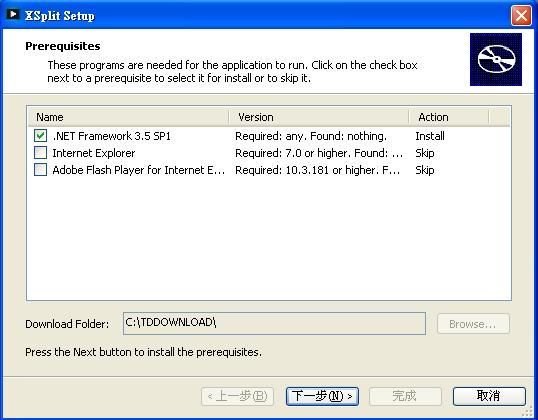Screen dimensions: 538x420
Task: Sort by the Name column header
Action: click(128, 117)
